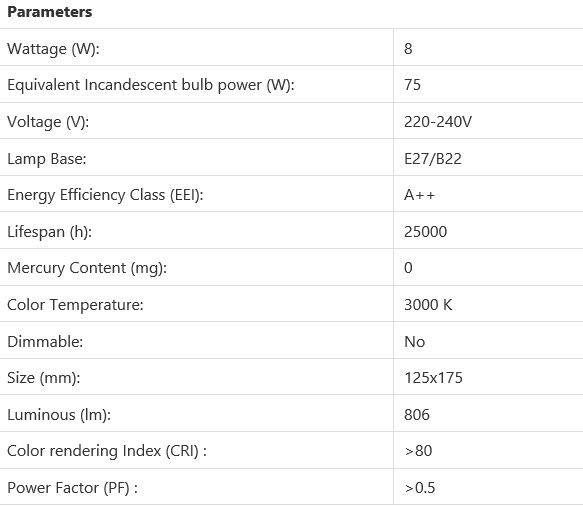Click the 25000 lifespan value
The width and height of the screenshot is (583, 506).
425,232
